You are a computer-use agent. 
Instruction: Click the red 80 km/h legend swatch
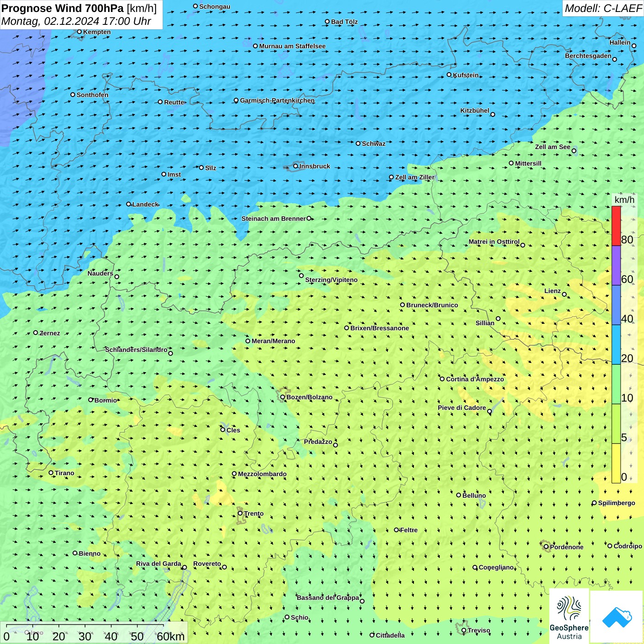[616, 226]
